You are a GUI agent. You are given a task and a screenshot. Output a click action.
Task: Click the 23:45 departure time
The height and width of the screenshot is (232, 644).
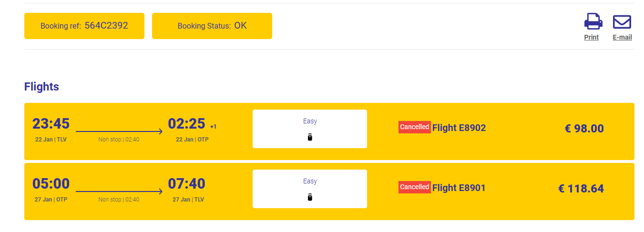tap(51, 124)
